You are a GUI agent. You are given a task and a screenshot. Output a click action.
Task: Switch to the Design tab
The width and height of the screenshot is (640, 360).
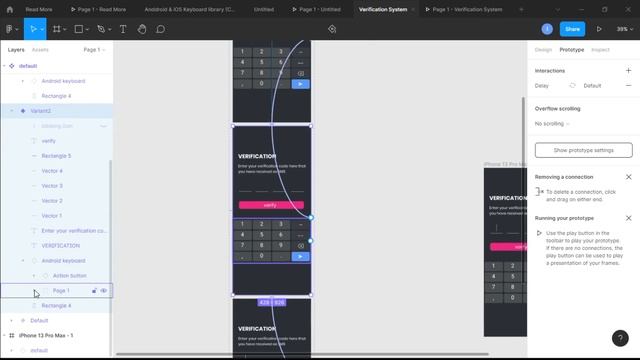(x=543, y=50)
